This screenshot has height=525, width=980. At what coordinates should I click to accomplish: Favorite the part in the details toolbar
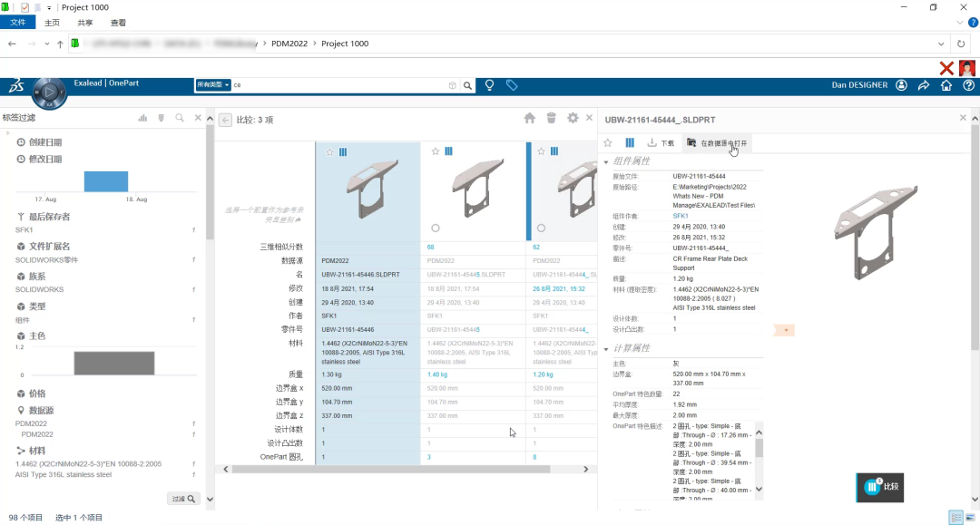pyautogui.click(x=607, y=143)
